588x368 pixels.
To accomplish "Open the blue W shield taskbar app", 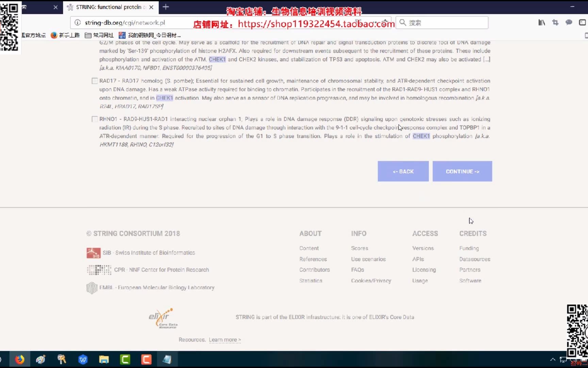I will [x=83, y=359].
